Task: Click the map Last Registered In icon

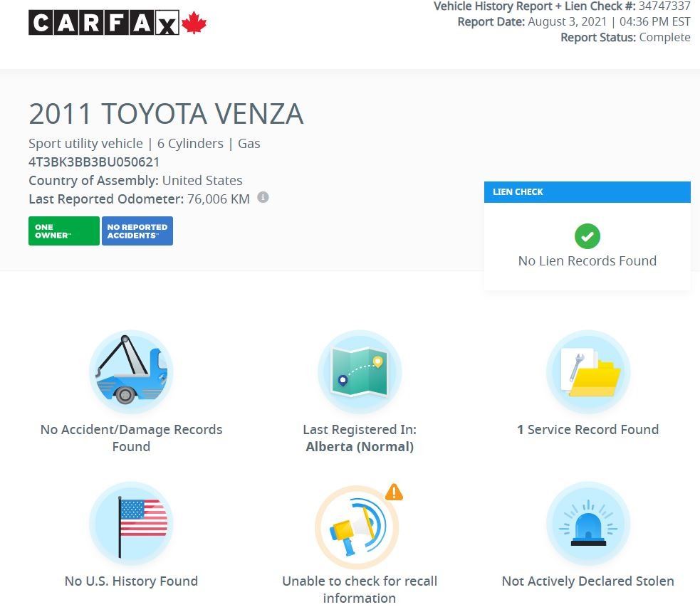Action: (x=360, y=371)
